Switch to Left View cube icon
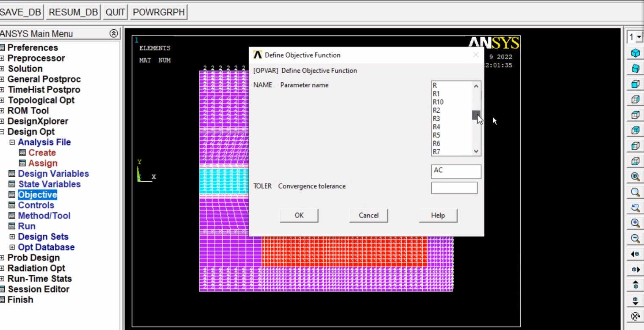644x330 pixels. tap(635, 146)
